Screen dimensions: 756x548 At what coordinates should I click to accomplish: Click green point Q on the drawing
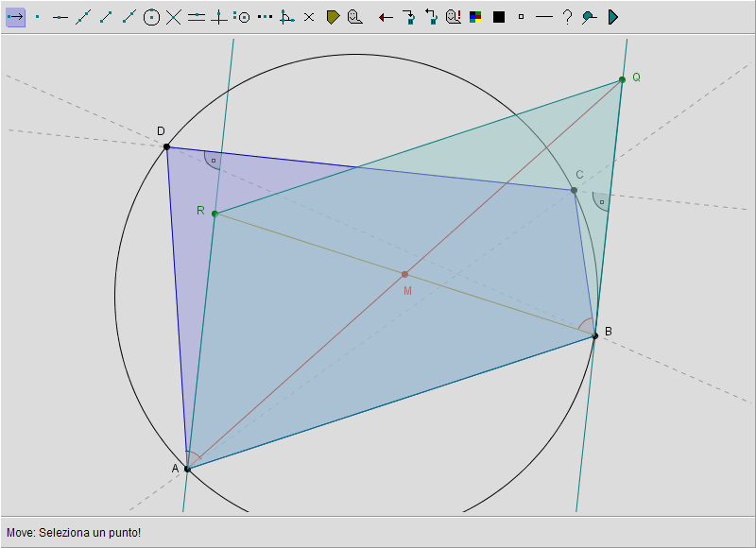(622, 79)
